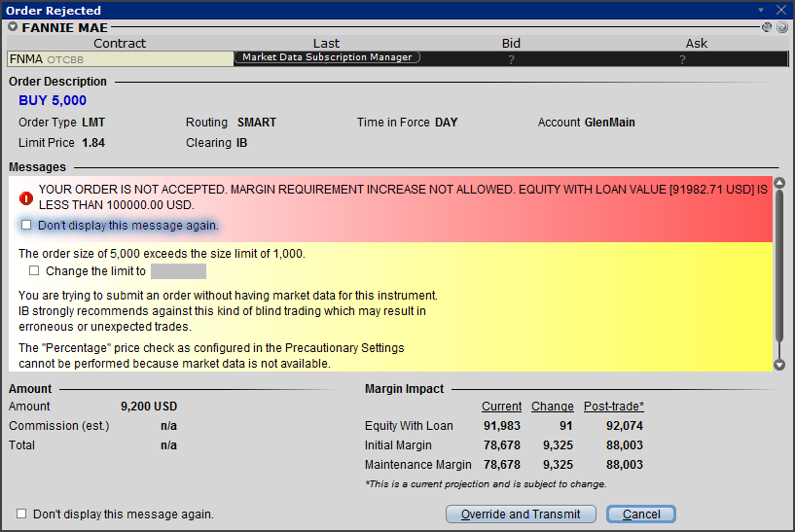The image size is (795, 532).
Task: Click the red error alert icon
Action: coord(26,198)
